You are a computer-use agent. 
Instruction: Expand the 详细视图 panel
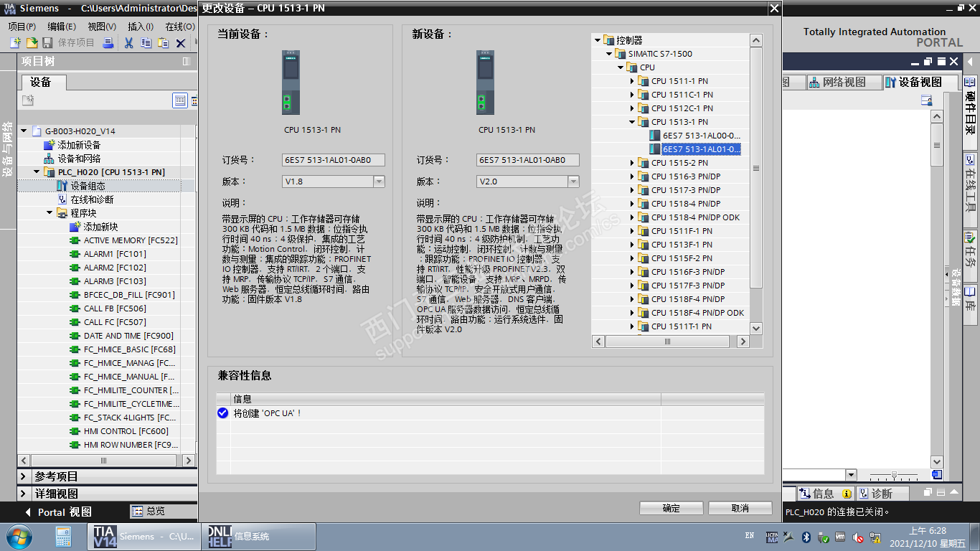point(24,494)
